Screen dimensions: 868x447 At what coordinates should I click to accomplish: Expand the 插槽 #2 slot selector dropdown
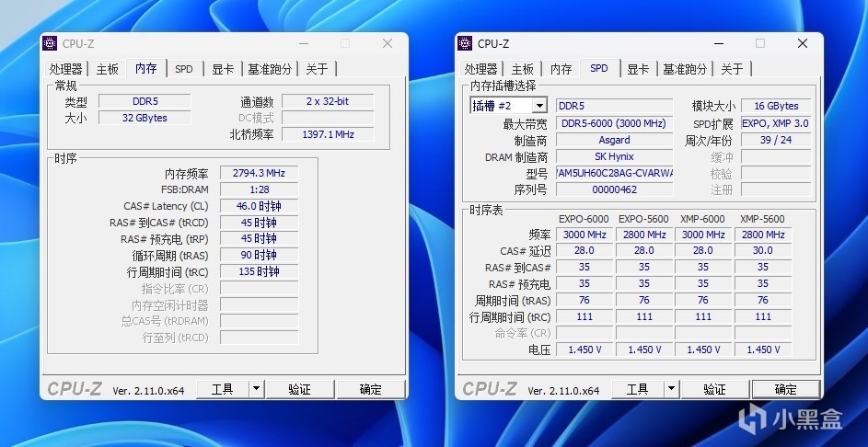coord(539,106)
